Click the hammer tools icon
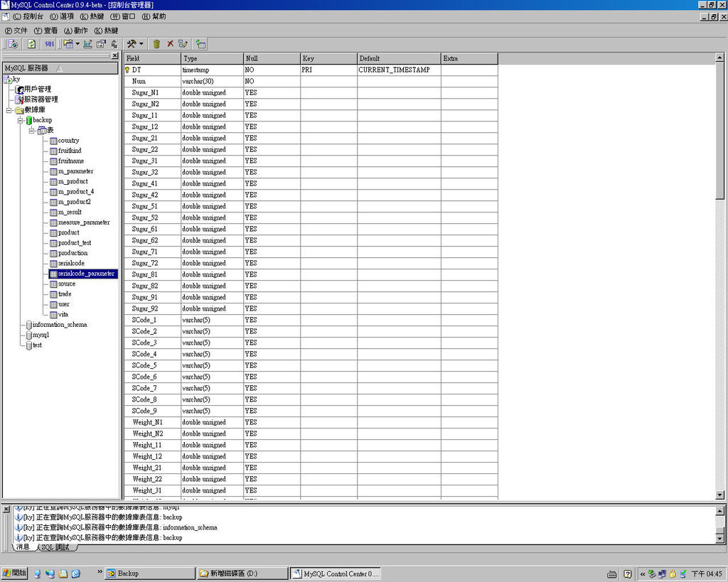This screenshot has height=582, width=728. click(x=132, y=44)
